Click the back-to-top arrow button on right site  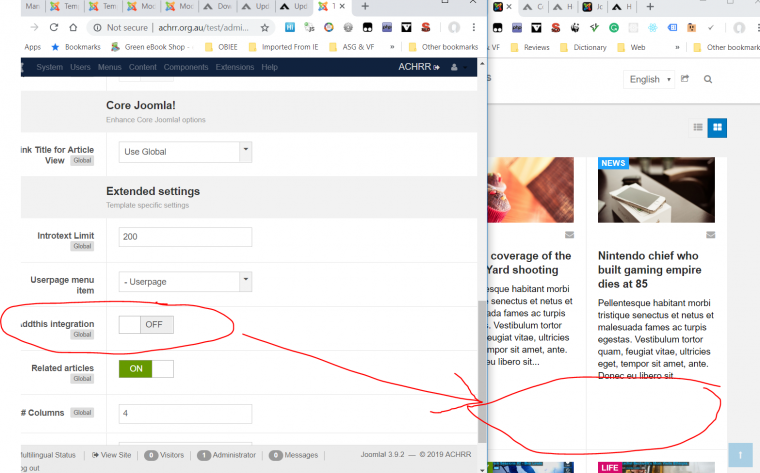[740, 455]
